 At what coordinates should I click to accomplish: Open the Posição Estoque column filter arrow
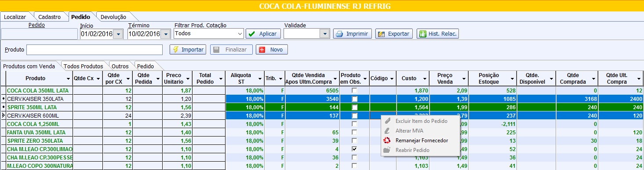coord(513,78)
